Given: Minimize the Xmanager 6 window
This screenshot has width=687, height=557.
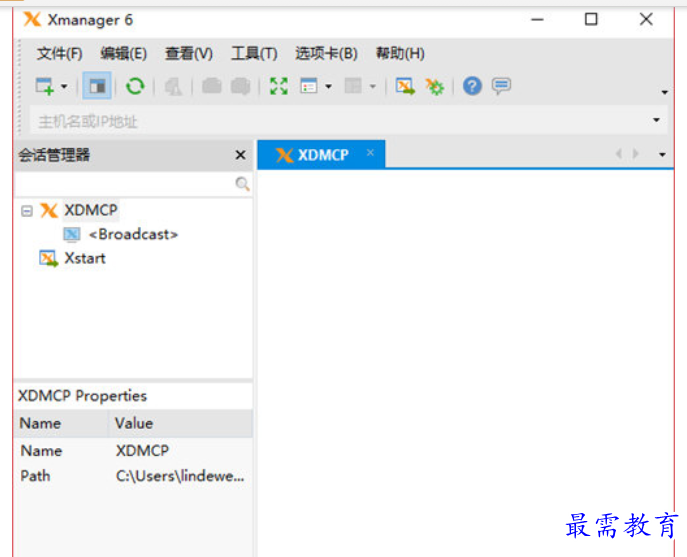Looking at the screenshot, I should point(537,20).
